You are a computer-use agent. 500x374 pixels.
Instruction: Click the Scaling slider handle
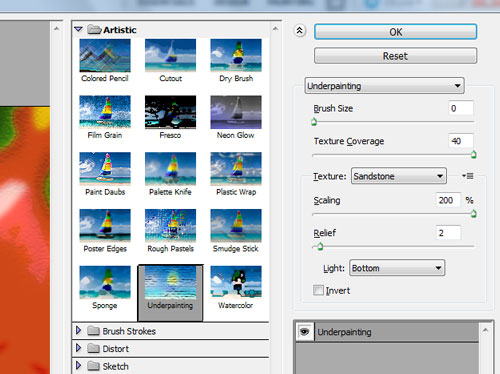473,214
